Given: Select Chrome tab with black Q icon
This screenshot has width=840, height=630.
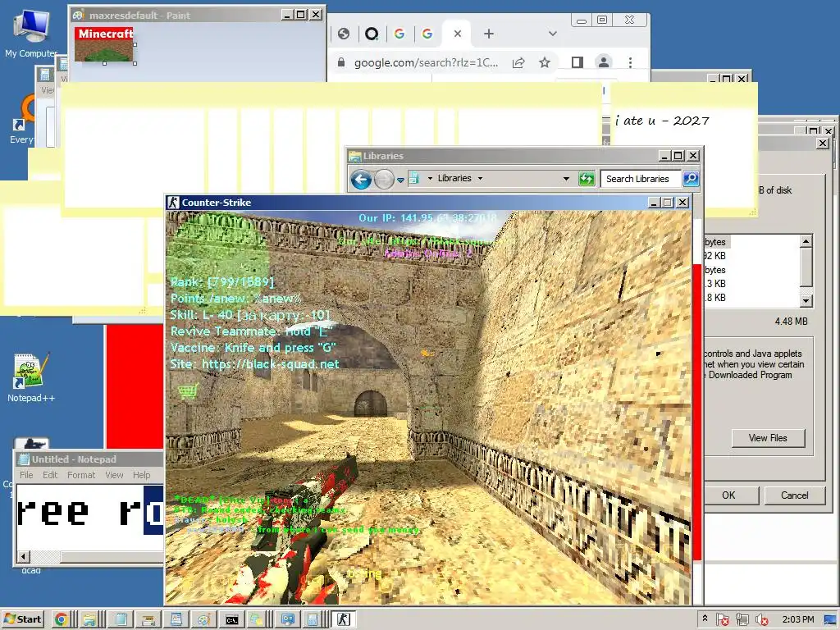Looking at the screenshot, I should pyautogui.click(x=372, y=34).
